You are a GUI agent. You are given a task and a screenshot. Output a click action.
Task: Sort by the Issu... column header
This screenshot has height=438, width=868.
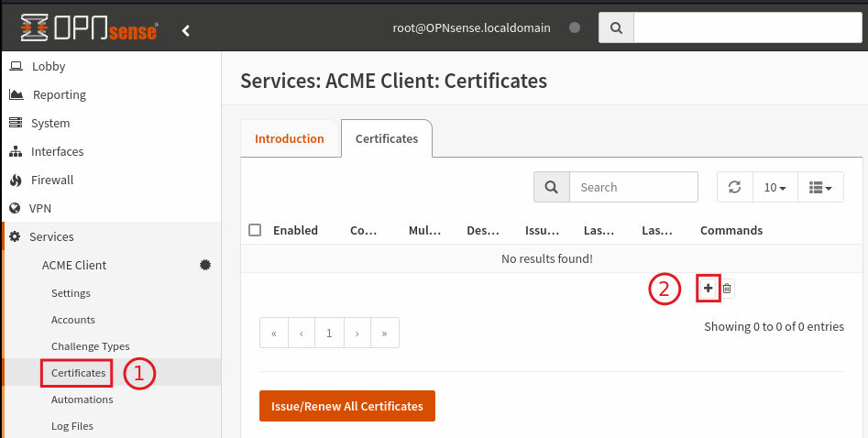click(542, 230)
